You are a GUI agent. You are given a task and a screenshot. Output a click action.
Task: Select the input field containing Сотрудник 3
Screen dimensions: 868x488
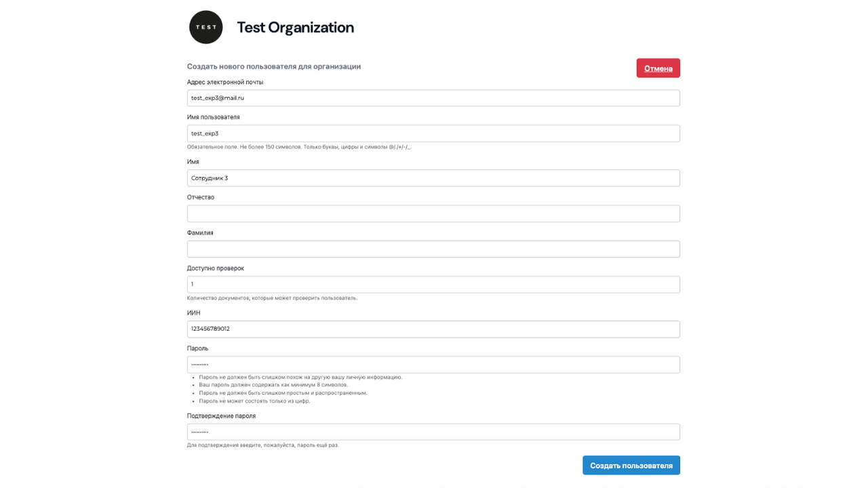coord(433,178)
